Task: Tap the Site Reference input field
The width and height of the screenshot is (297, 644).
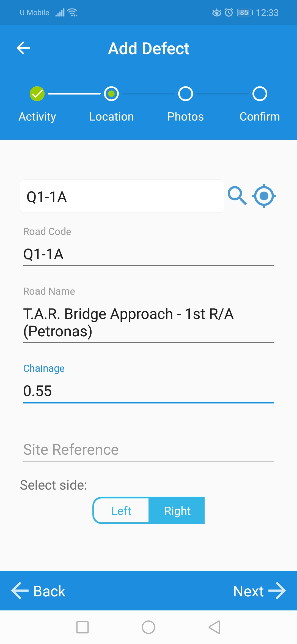Action: point(148,450)
